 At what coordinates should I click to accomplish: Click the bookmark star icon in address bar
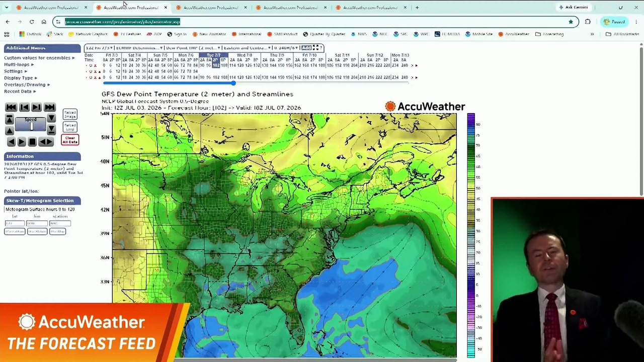point(571,22)
